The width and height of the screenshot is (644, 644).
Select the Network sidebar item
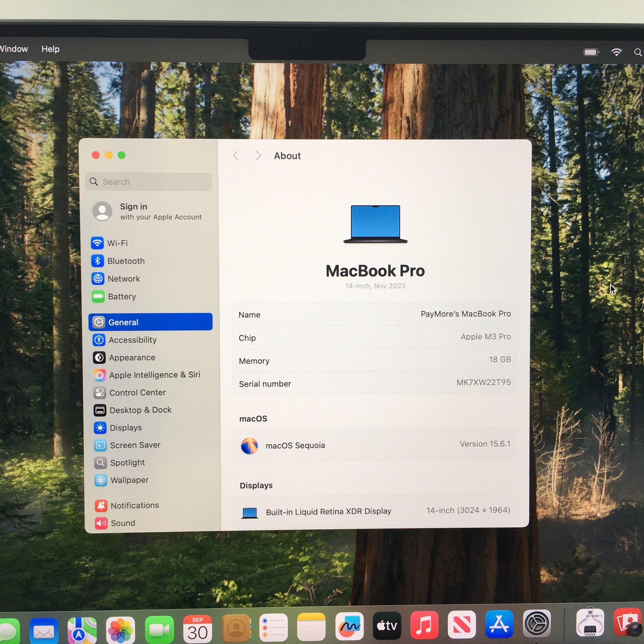click(123, 279)
